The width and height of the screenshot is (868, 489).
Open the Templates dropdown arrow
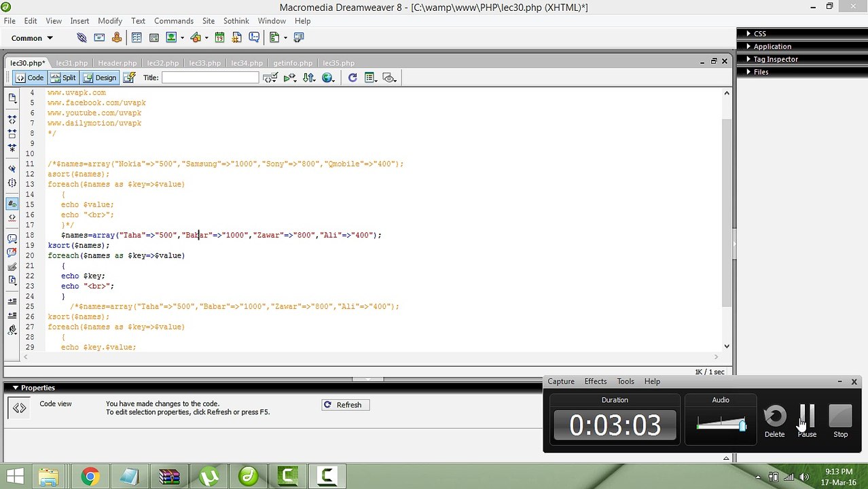tap(285, 38)
